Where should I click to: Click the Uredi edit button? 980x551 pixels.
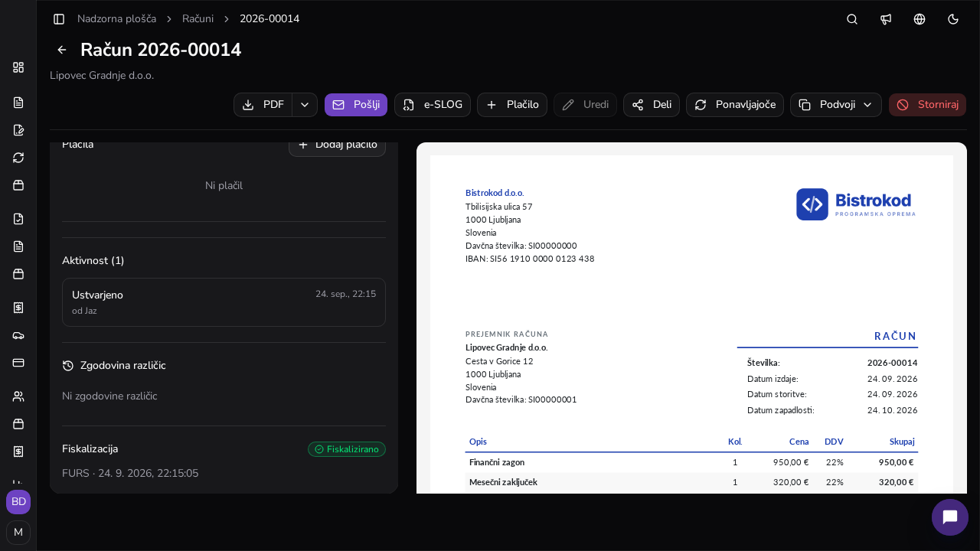click(585, 105)
